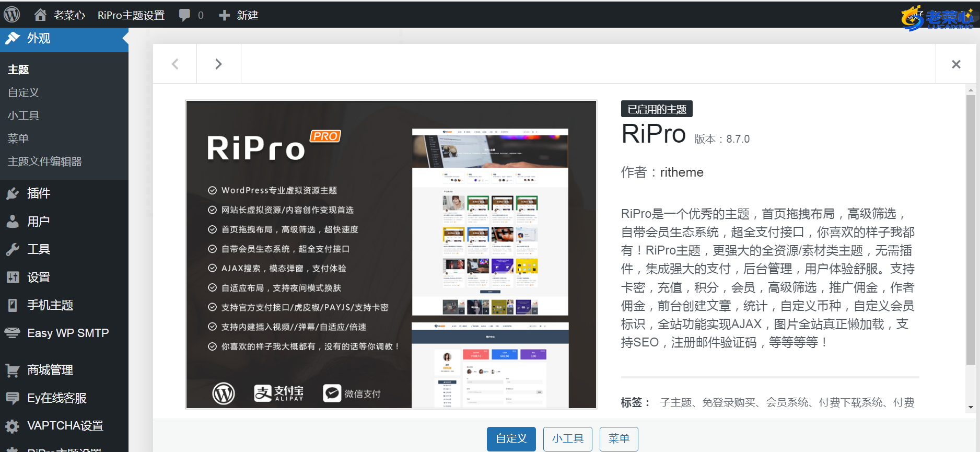Image resolution: width=980 pixels, height=452 pixels.
Task: Click the plus icon for 新建
Action: point(224,15)
